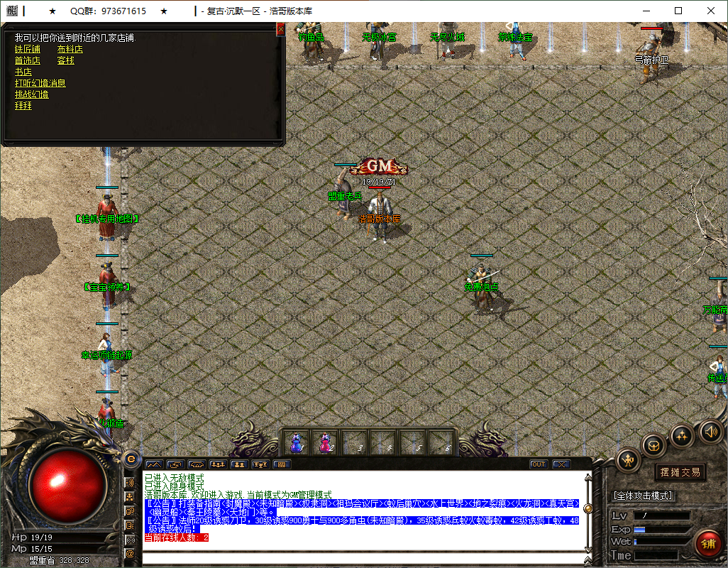
Task: Expand chat box with double-up arrow
Action: (x=588, y=561)
